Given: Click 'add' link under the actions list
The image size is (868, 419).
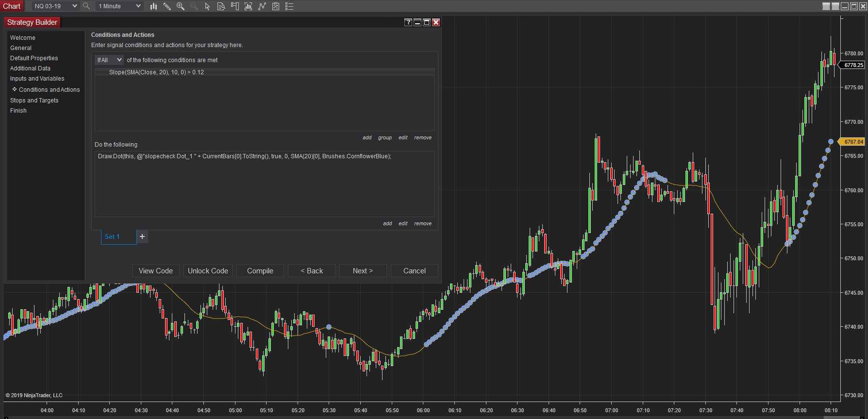Looking at the screenshot, I should pos(387,224).
